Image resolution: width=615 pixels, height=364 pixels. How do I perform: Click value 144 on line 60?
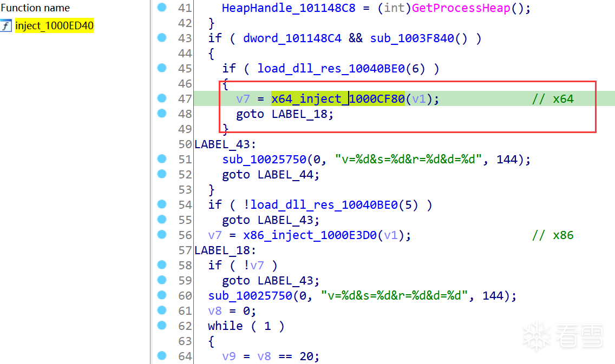click(493, 296)
